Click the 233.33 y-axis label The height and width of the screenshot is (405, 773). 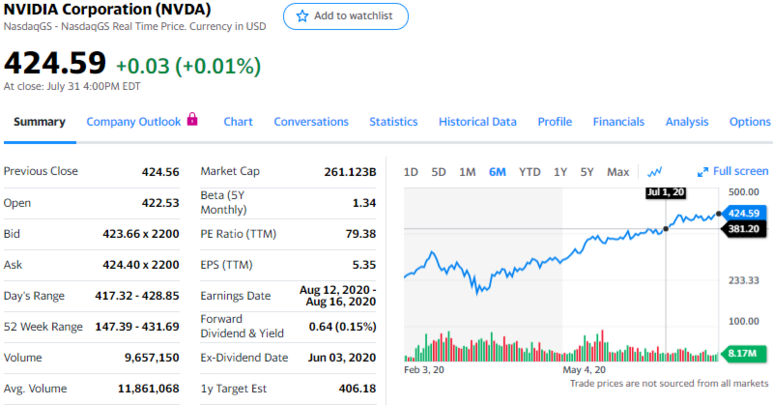(x=744, y=280)
